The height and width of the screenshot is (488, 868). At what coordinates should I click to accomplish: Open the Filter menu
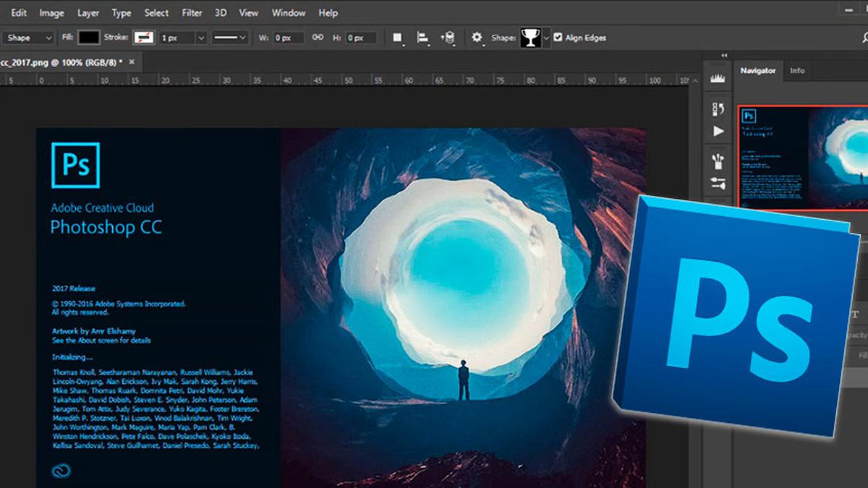[192, 13]
